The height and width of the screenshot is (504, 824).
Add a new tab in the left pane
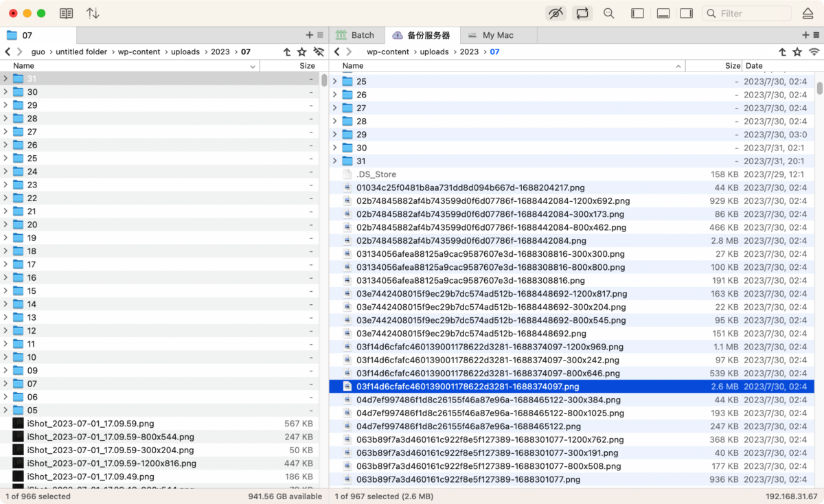[x=310, y=35]
